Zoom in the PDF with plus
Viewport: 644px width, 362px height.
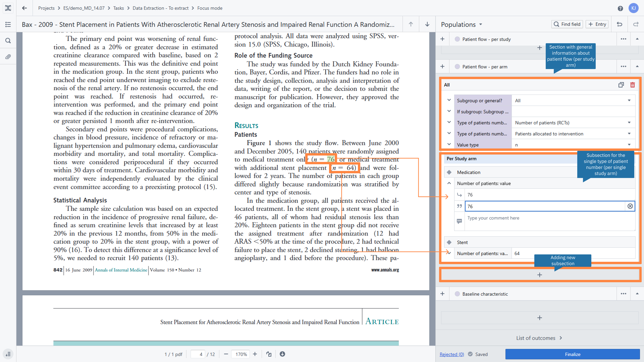[x=255, y=354]
